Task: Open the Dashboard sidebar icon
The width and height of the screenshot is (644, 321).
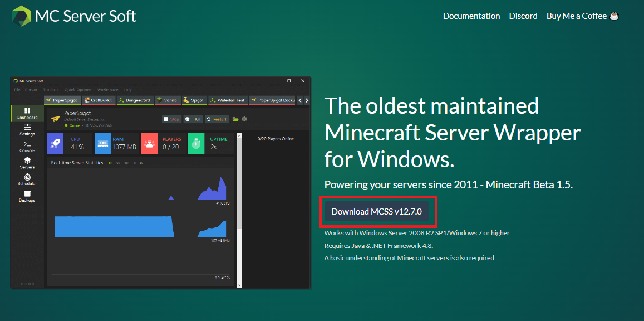Action: [x=27, y=114]
